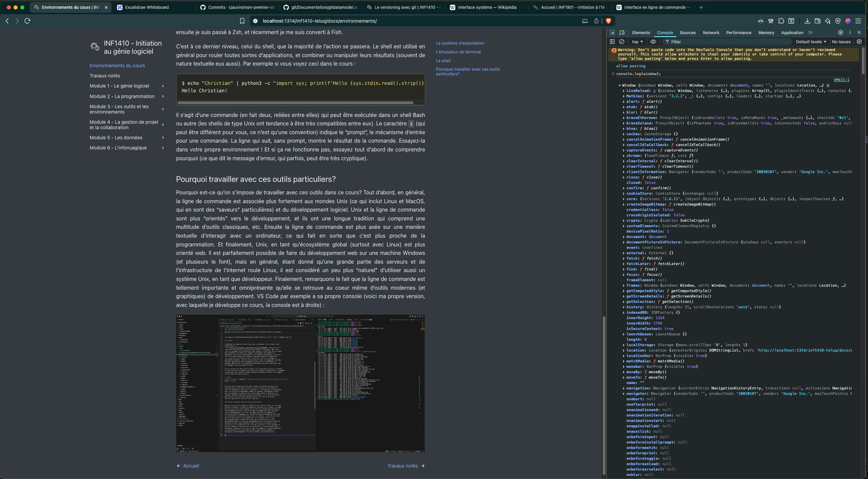Reload the page with the refresh icon
The image size is (868, 479).
[27, 21]
